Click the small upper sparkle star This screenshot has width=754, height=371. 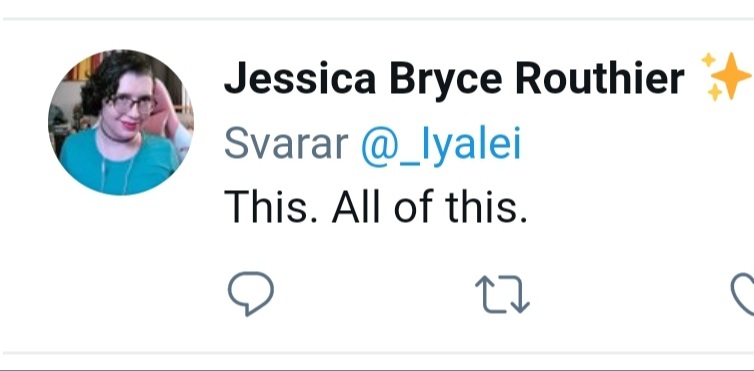point(708,60)
